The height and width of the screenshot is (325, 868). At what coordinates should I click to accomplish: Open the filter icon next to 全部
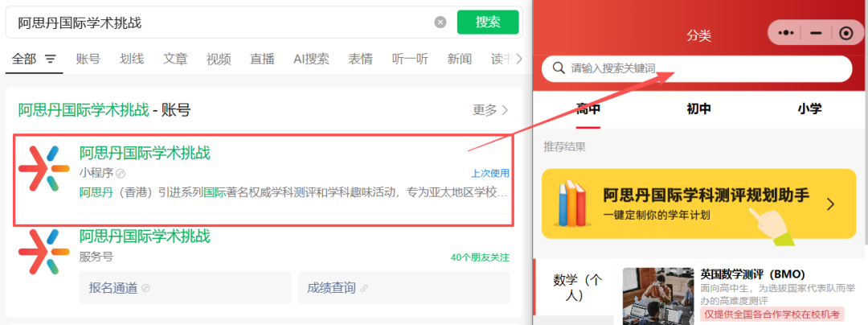tap(51, 59)
